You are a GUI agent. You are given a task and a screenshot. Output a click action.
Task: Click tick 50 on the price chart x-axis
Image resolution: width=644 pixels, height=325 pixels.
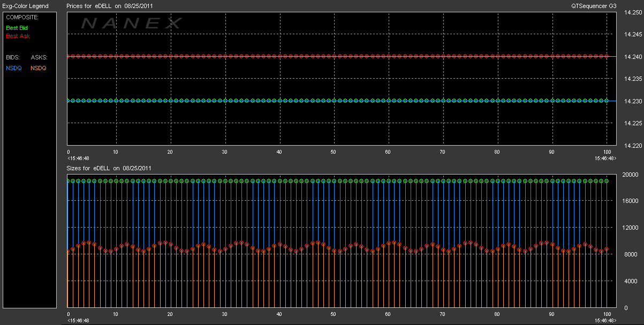[x=333, y=152]
